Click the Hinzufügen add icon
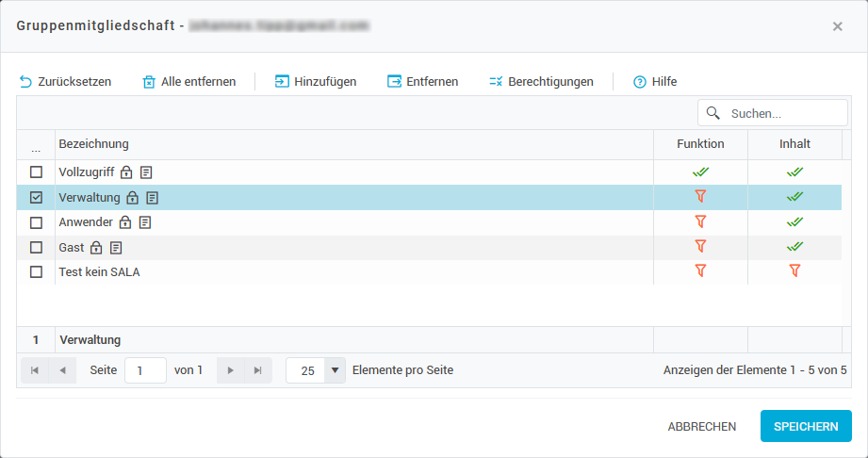 [282, 82]
